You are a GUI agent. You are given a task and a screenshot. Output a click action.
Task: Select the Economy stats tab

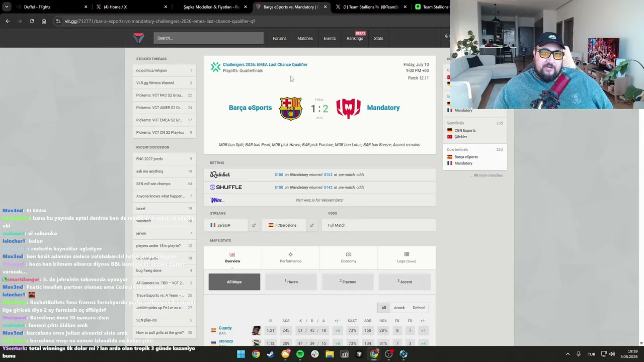348,257
